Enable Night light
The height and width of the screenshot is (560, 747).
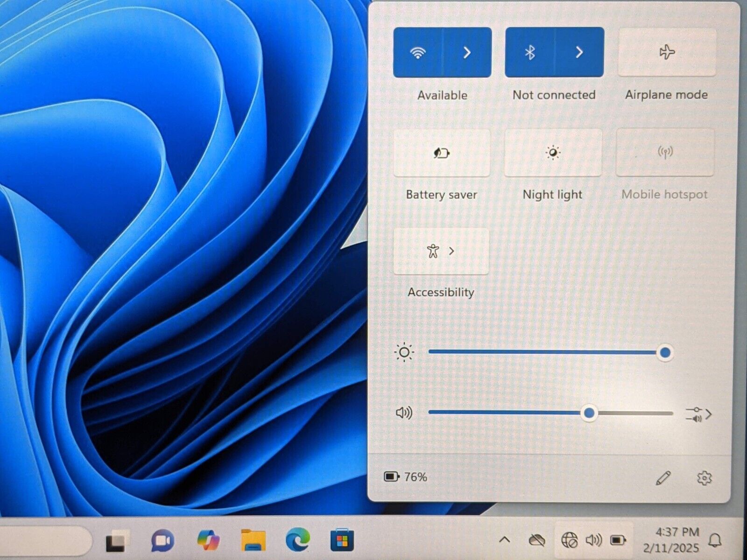tap(553, 153)
